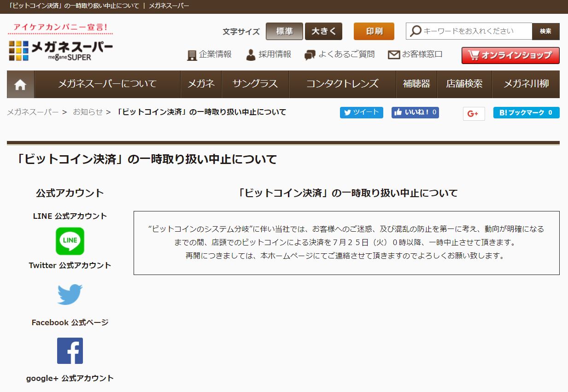Image resolution: width=568 pixels, height=392 pixels.
Task: Click the Twitter bird icon
Action: (70, 293)
